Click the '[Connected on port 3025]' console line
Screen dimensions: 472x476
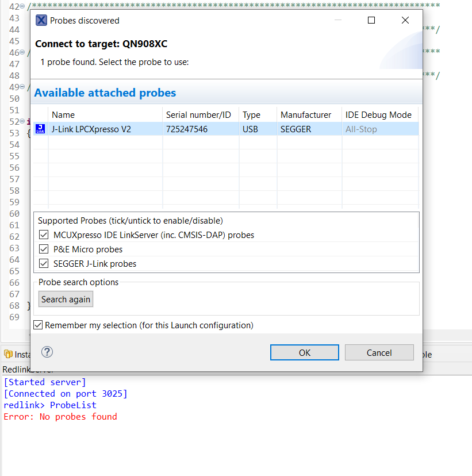tap(66, 393)
